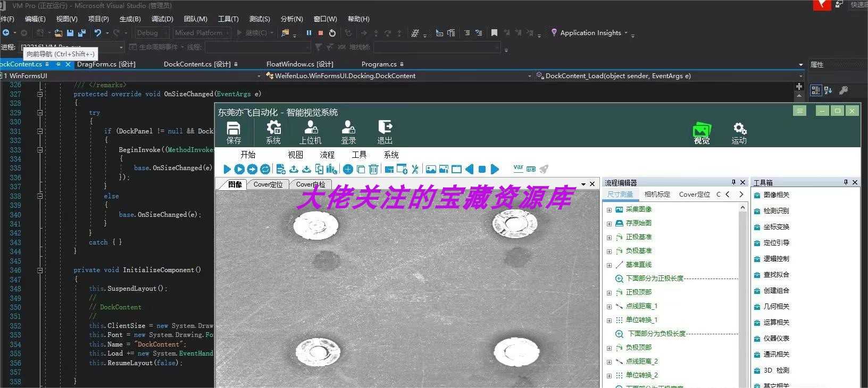The width and height of the screenshot is (868, 388).
Task: Switch to the 相机标定 flow tab
Action: 657,195
